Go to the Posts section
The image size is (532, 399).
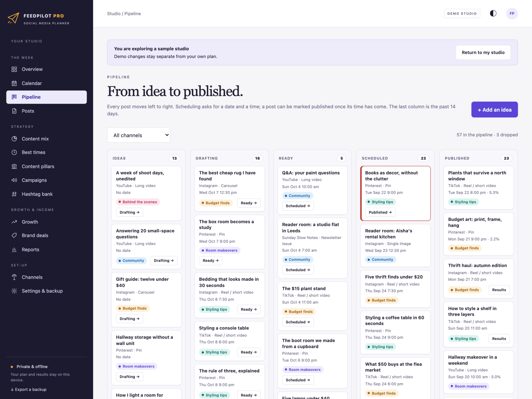(47, 111)
